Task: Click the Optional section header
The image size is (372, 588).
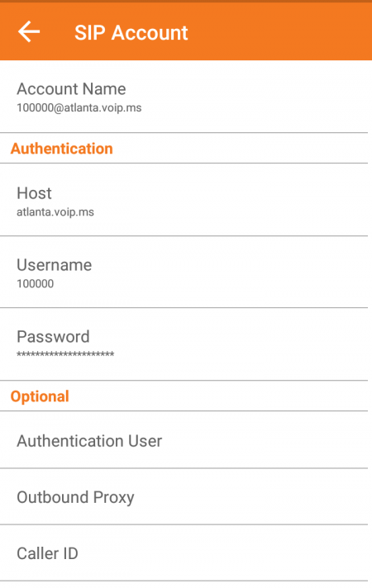Action: (x=40, y=396)
